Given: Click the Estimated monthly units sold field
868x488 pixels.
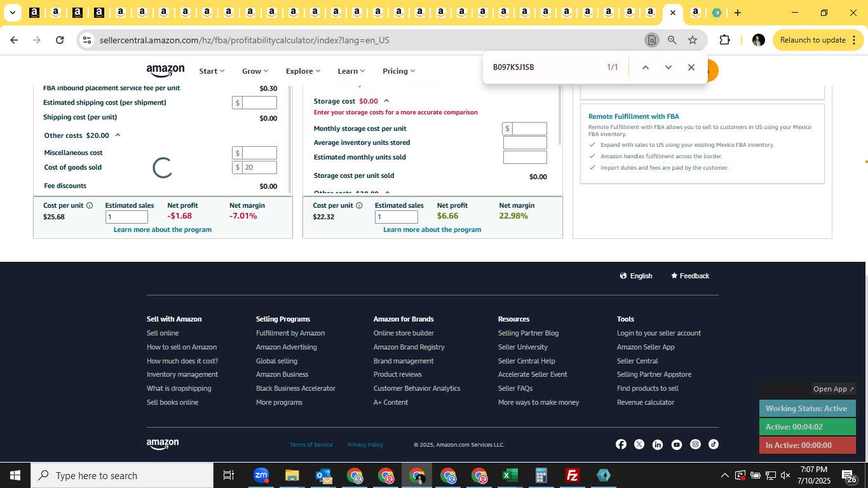Looking at the screenshot, I should click(525, 157).
